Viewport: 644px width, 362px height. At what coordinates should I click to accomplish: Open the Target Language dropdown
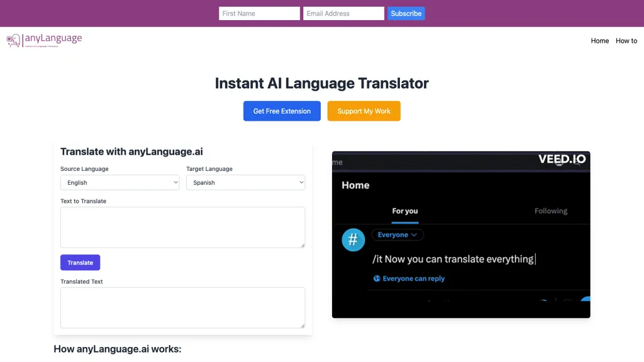[246, 183]
